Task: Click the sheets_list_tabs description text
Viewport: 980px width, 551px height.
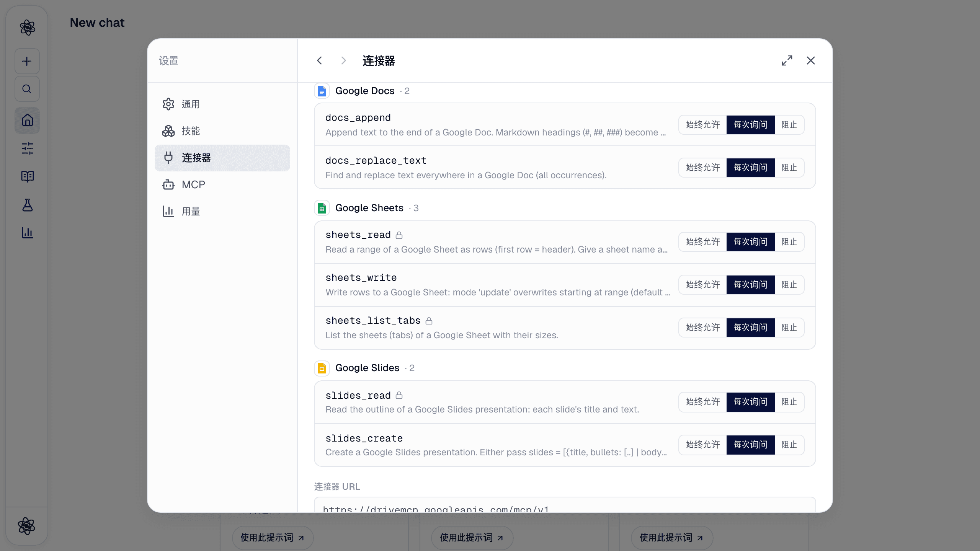Action: click(442, 335)
